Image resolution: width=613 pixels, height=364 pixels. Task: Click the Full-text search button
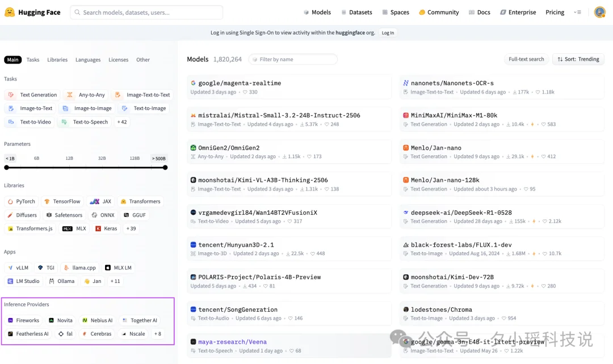coord(526,60)
